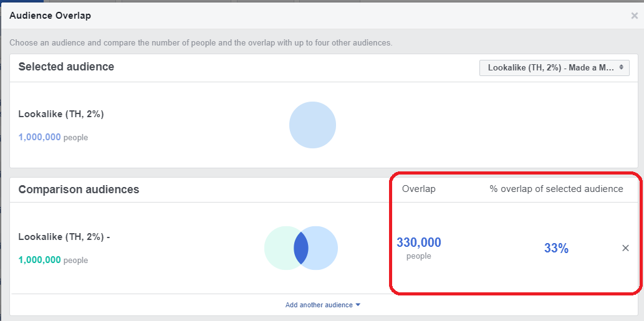Click the Overlap column header
The image size is (644, 321).
pyautogui.click(x=418, y=189)
